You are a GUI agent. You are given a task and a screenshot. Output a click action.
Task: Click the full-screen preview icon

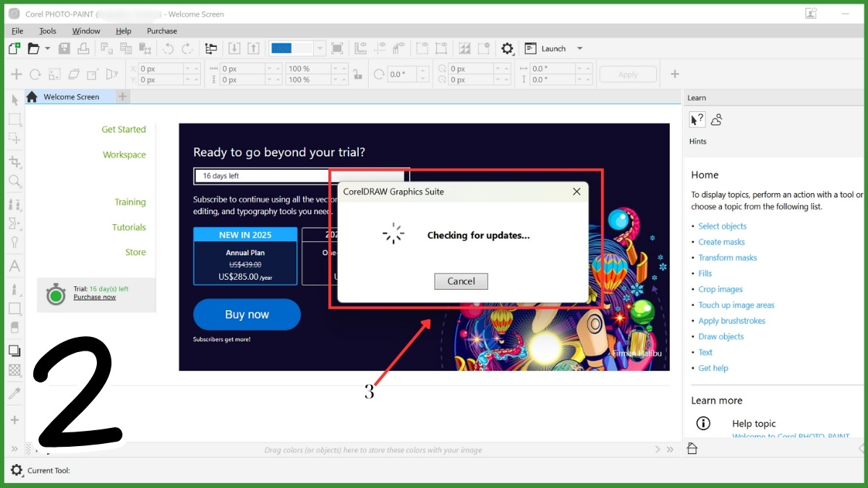click(337, 48)
